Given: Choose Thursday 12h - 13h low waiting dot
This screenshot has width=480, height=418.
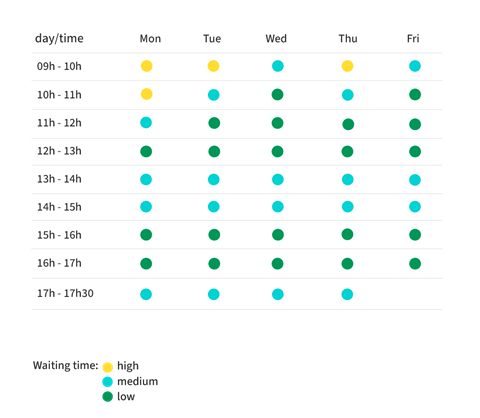Looking at the screenshot, I should pyautogui.click(x=347, y=152).
